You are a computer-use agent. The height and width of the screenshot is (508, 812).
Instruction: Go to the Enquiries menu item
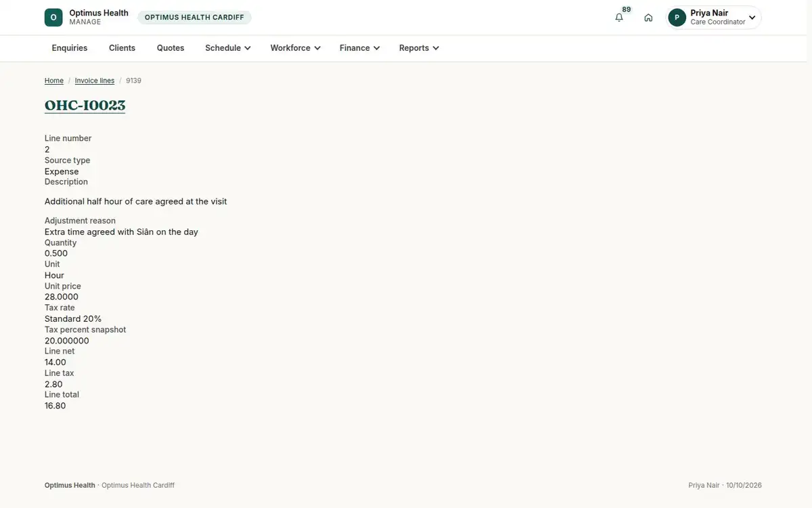coord(70,48)
